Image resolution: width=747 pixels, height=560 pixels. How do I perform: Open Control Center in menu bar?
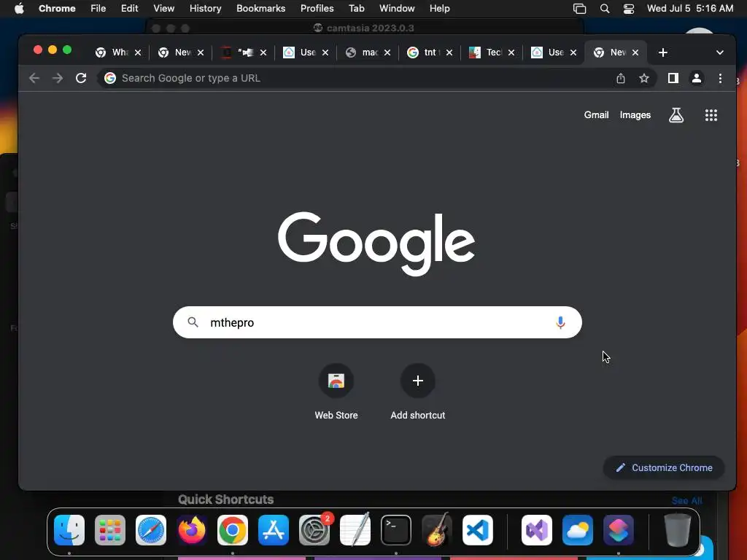629,9
